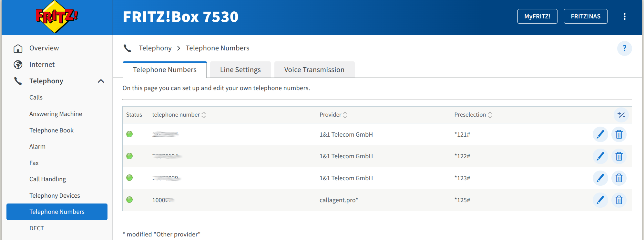Open Internet in the sidebar

coord(42,65)
